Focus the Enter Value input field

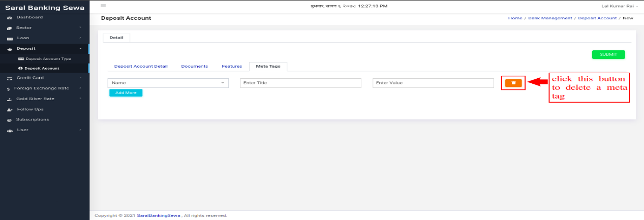[433, 83]
